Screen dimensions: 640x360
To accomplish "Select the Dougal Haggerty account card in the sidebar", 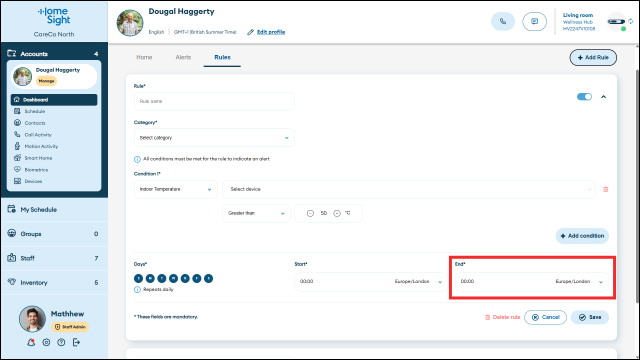I will [x=54, y=76].
